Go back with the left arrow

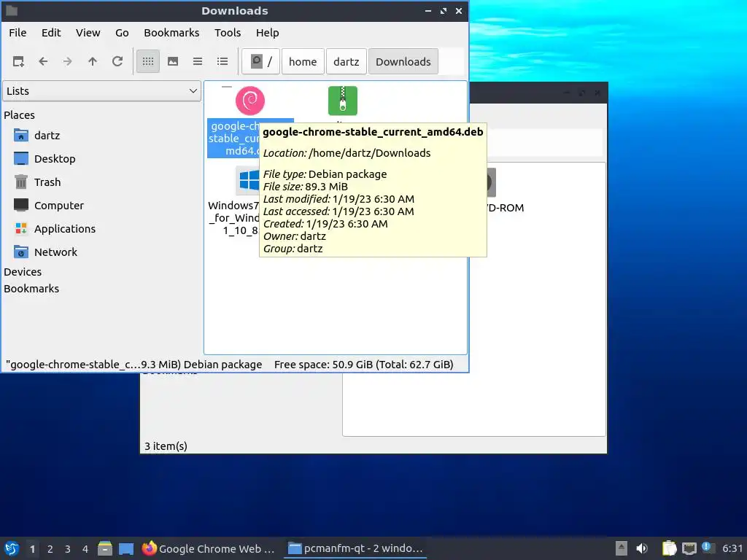43,61
